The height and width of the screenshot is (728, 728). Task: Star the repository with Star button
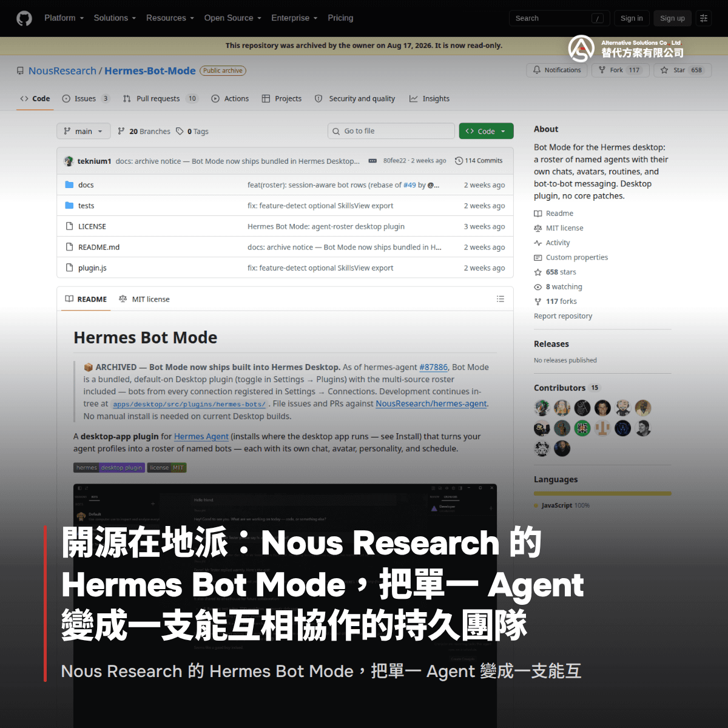click(682, 70)
